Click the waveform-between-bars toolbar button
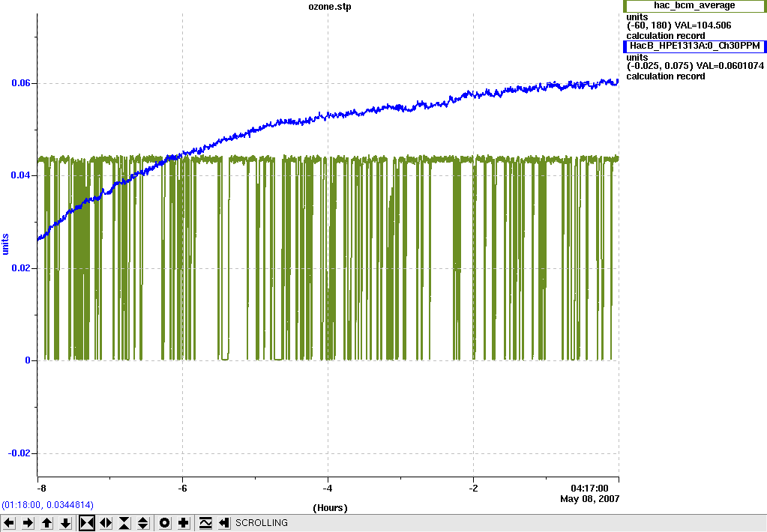This screenshot has width=767, height=532. point(205,523)
